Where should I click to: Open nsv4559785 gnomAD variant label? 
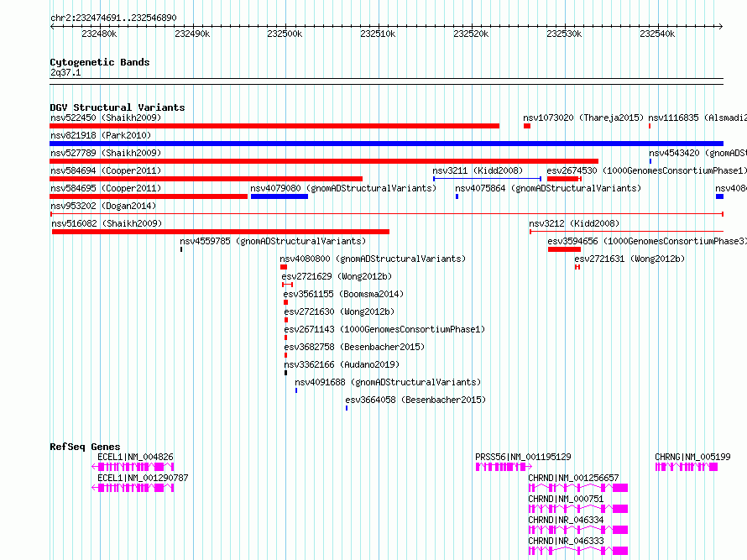point(273,241)
